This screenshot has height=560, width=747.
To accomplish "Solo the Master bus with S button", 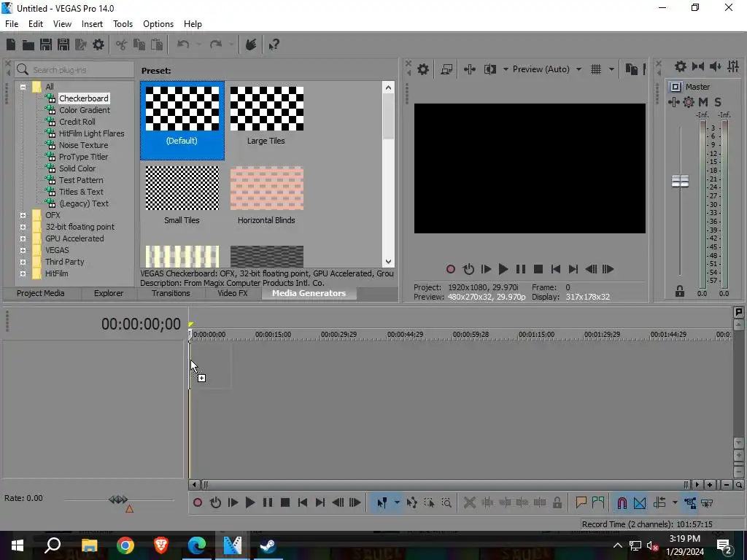I will [718, 102].
